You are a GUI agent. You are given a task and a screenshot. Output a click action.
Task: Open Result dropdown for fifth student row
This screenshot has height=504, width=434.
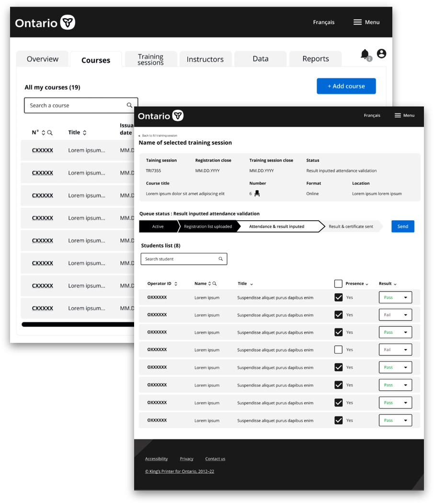tap(396, 367)
